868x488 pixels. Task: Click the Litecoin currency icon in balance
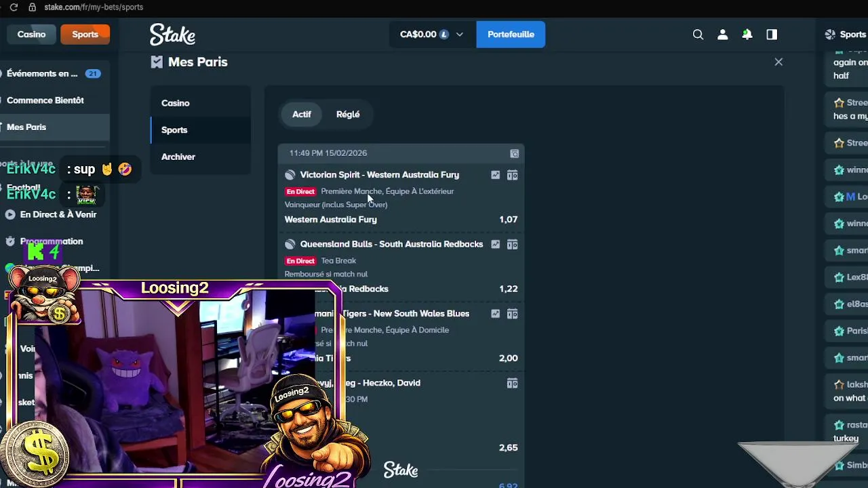click(x=444, y=35)
